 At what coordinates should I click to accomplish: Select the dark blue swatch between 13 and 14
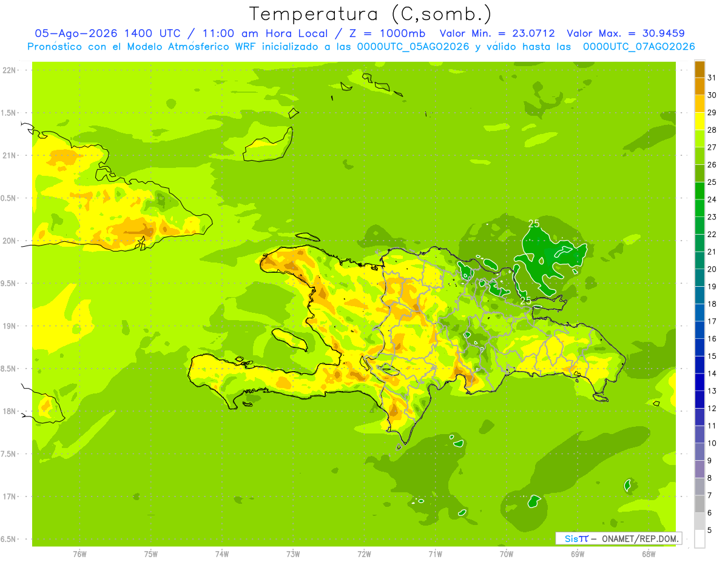pyautogui.click(x=699, y=382)
